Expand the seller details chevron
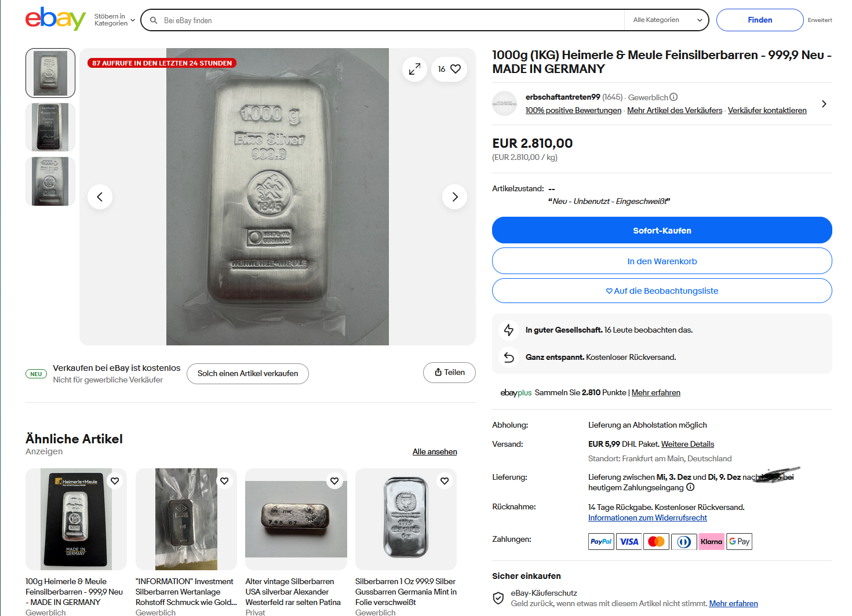The image size is (852, 616). click(824, 104)
